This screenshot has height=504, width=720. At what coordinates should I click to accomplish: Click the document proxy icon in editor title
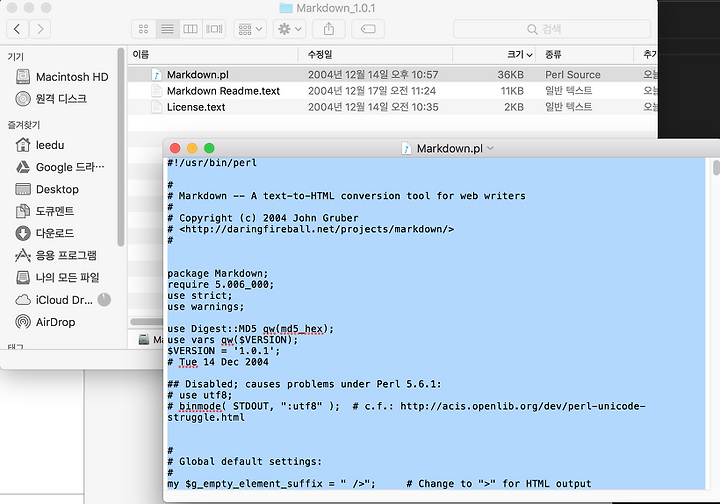(x=406, y=148)
